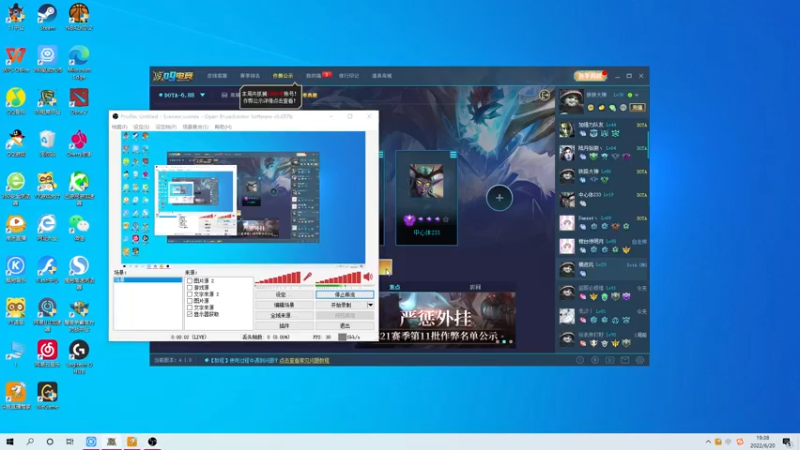Click the 设定 button in OBS
This screenshot has width=800, height=450.
coord(284,294)
